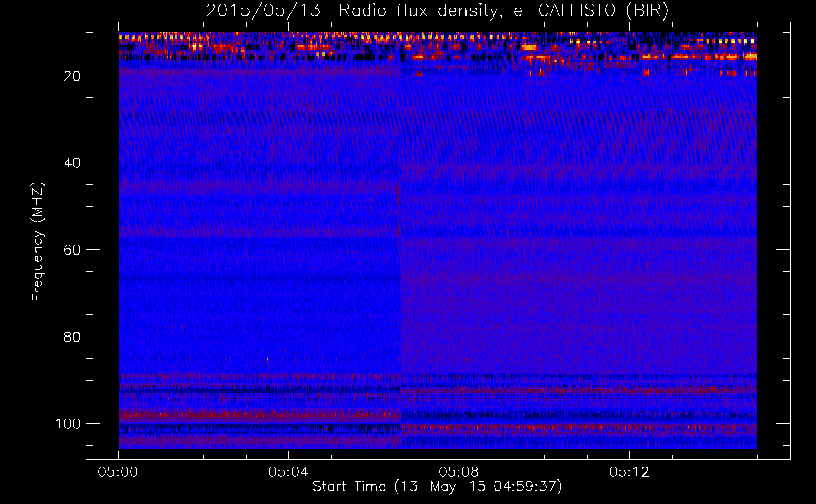
Task: Select the Frequency (MHZ) axis label
Action: pyautogui.click(x=38, y=242)
